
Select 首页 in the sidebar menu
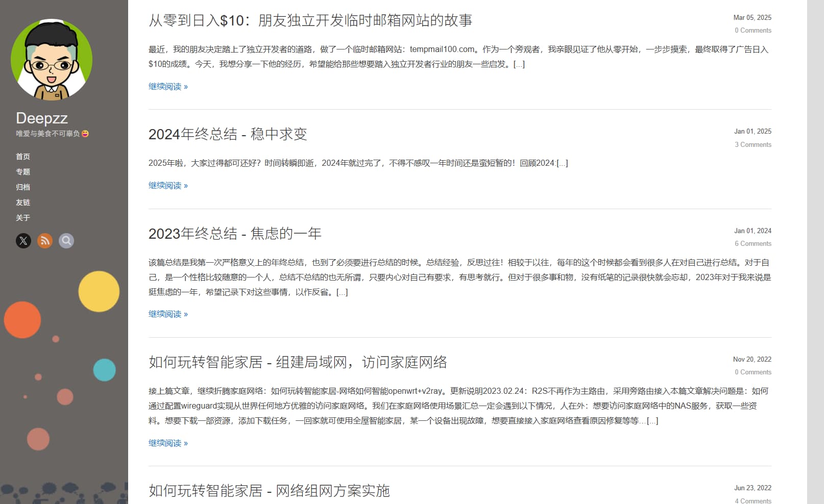click(x=22, y=157)
